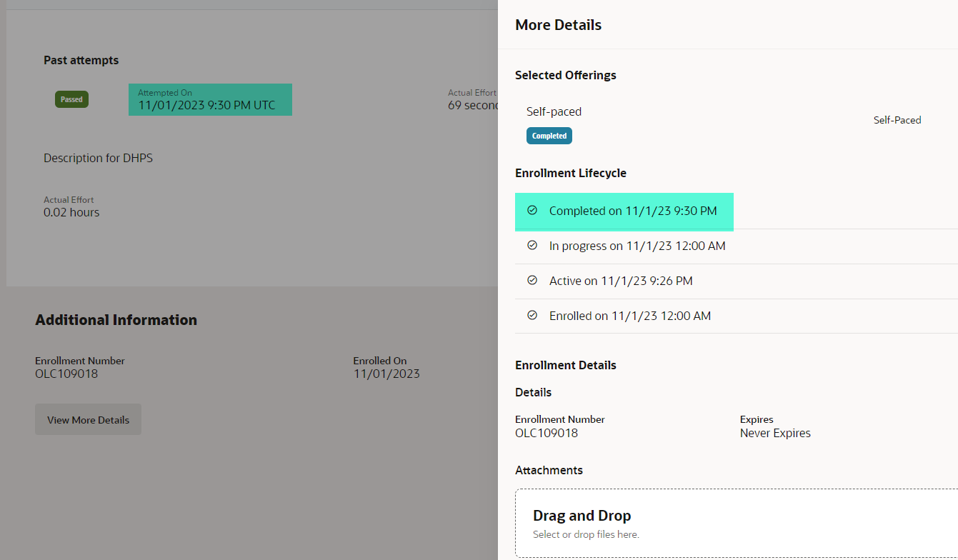958x560 pixels.
Task: Select the Completed on 11/1/23 9:30 PM row
Action: click(x=737, y=211)
